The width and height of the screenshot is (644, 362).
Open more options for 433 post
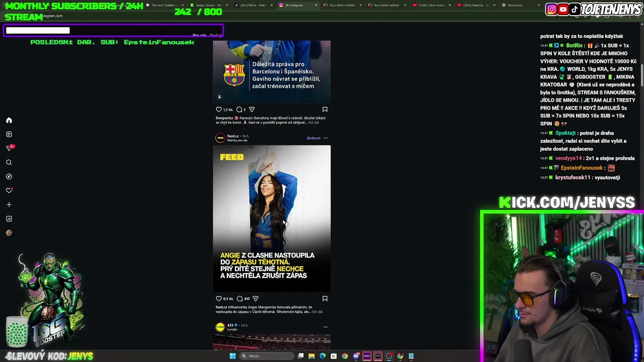326,327
